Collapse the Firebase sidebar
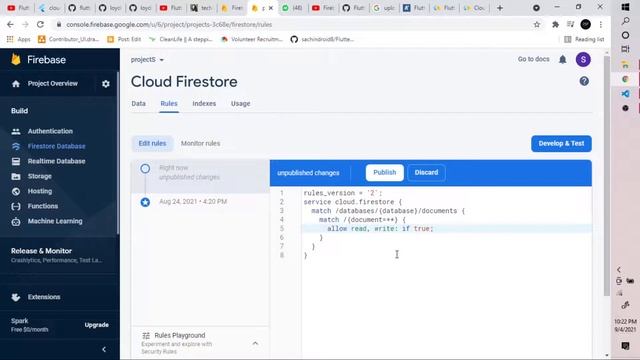The height and width of the screenshot is (360, 640). 104,349
